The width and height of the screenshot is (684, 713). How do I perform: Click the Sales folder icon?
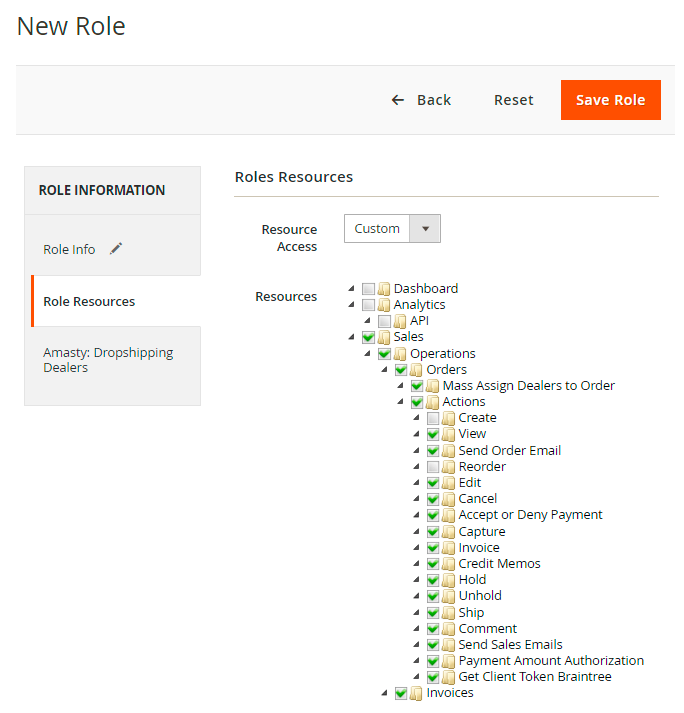pyautogui.click(x=384, y=338)
